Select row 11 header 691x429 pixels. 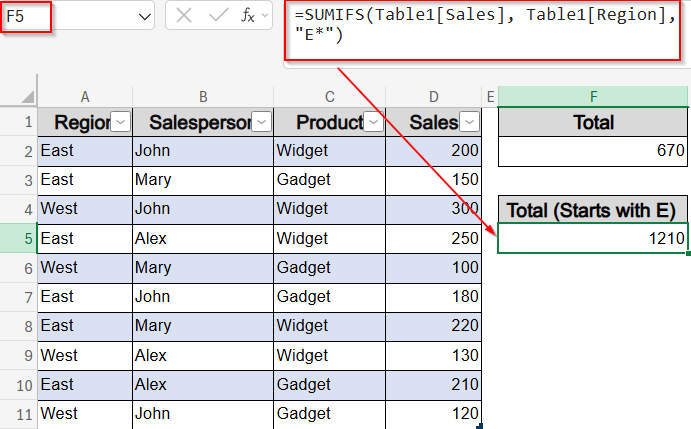pos(19,414)
